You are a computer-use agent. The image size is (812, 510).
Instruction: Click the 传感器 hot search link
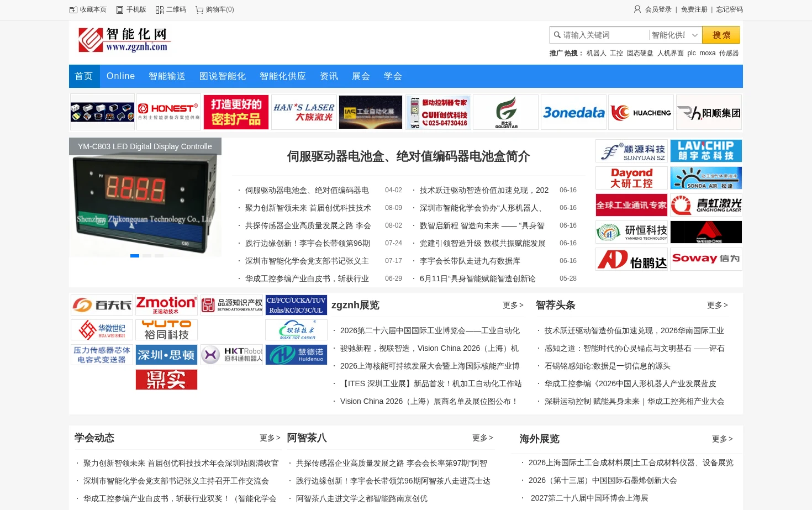click(729, 53)
